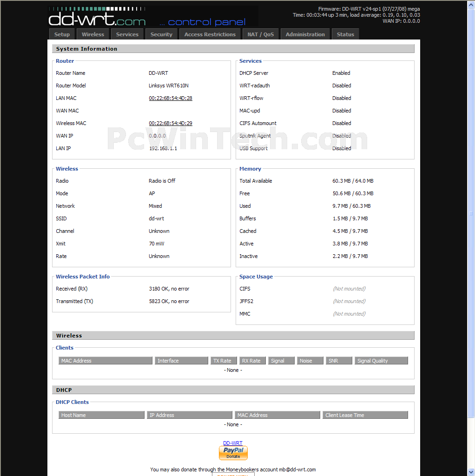
Task: Click Transmitted (TX) value 5823 OK, no error
Action: coord(169,301)
